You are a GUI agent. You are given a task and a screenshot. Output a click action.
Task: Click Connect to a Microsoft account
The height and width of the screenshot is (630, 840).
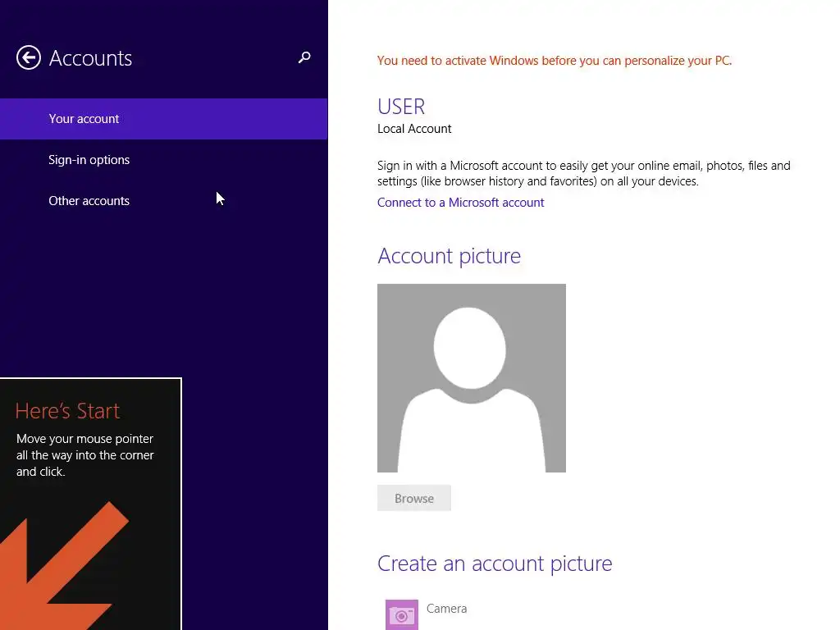(460, 203)
